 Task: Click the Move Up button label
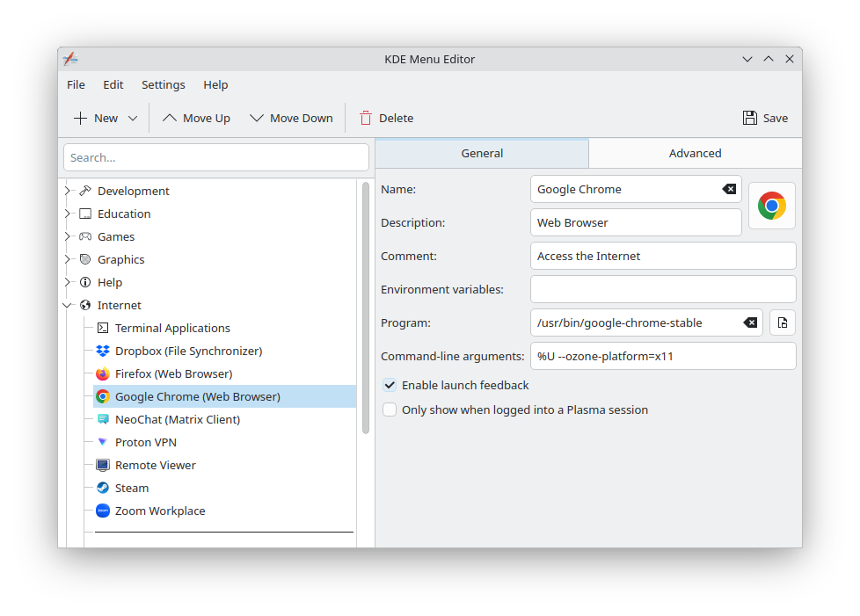(x=207, y=119)
